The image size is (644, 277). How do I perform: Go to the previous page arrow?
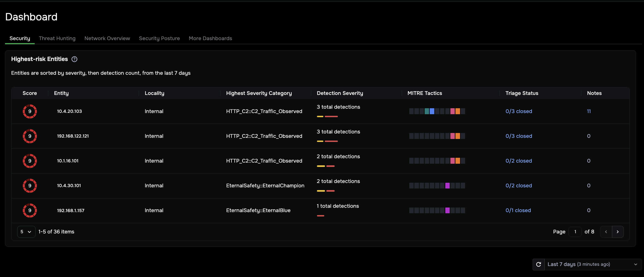pos(606,232)
